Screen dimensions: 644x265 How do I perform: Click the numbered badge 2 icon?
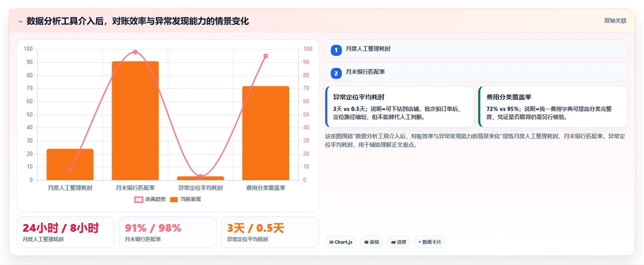point(336,73)
